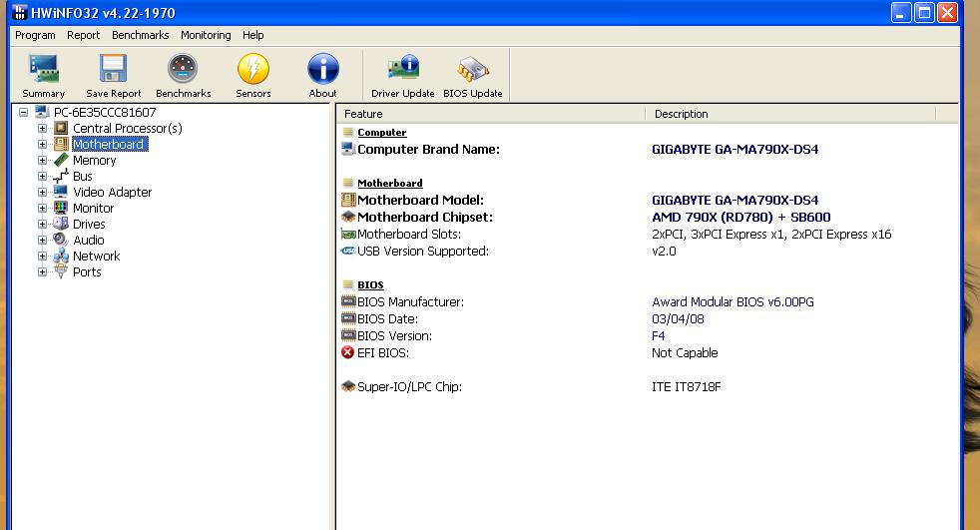The width and height of the screenshot is (980, 530).
Task: Expand the Ports tree node
Action: [x=43, y=271]
